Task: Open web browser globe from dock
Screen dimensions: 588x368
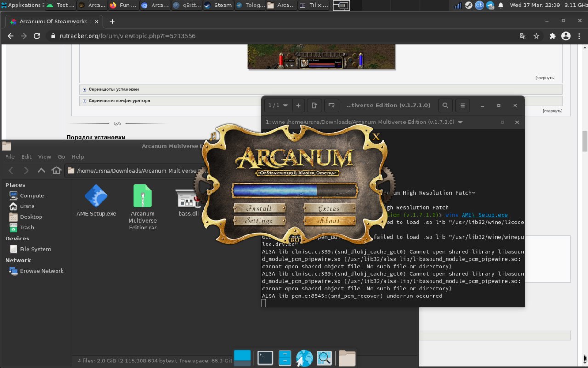Action: pyautogui.click(x=305, y=358)
